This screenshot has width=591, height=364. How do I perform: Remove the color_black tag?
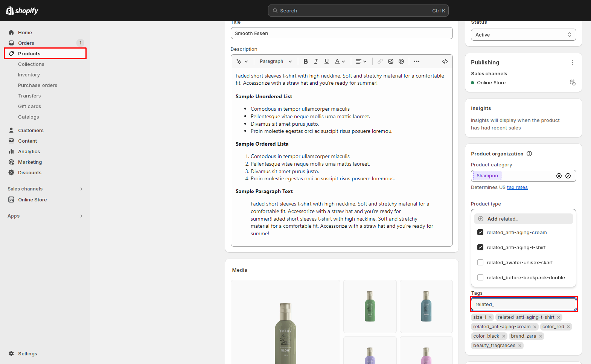coord(503,336)
